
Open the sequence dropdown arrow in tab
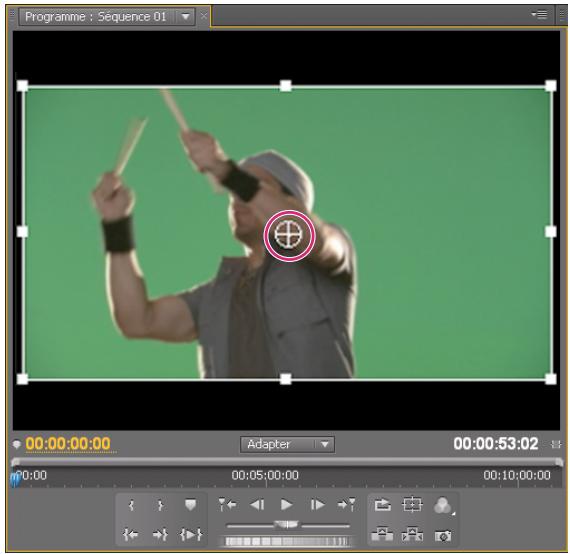coord(185,17)
